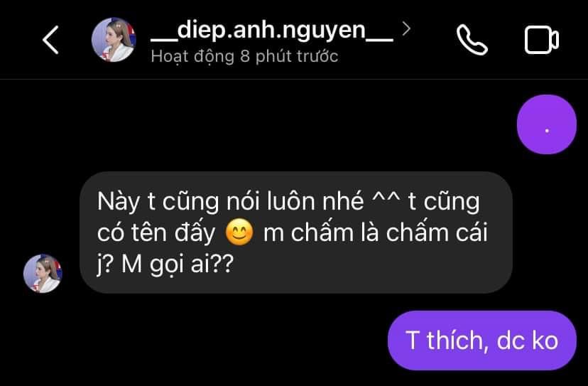Tap 'm chấm là chấm cái' text
The height and width of the screenshot is (386, 588).
376,232
